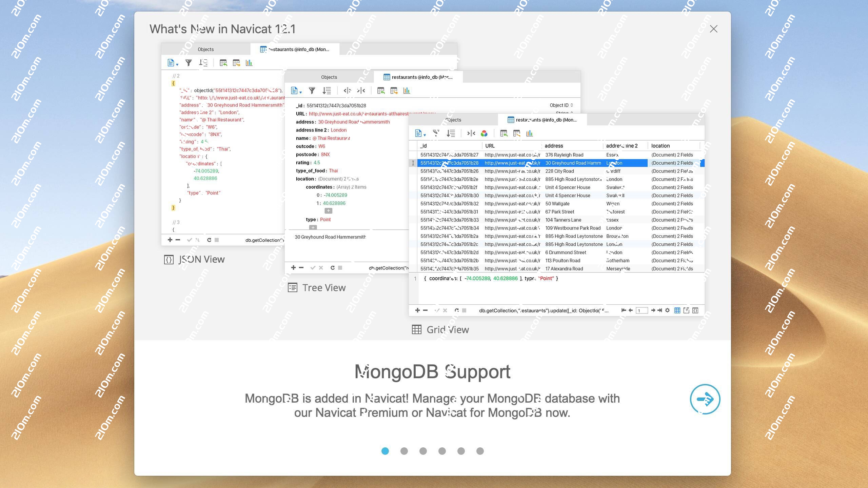This screenshot has width=868, height=488.
Task: Open the document dropdown in Grid View toolbar
Action: point(420,134)
